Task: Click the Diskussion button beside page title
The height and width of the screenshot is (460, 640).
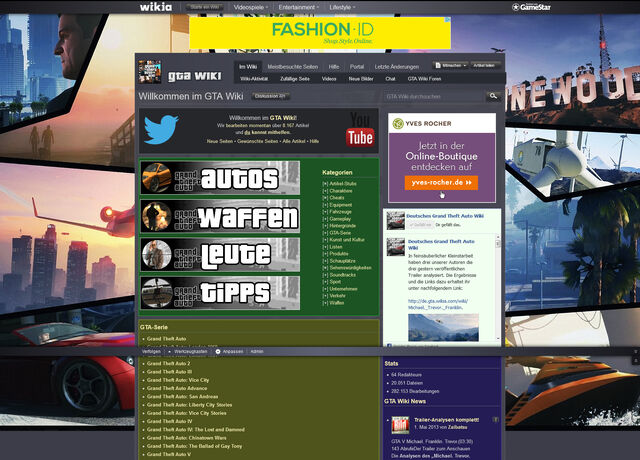Action: point(270,96)
